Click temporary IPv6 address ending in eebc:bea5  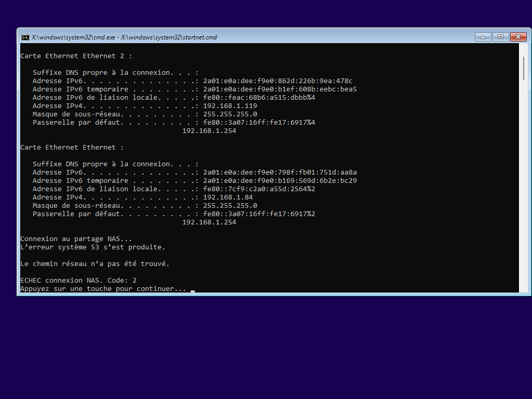tap(280, 89)
